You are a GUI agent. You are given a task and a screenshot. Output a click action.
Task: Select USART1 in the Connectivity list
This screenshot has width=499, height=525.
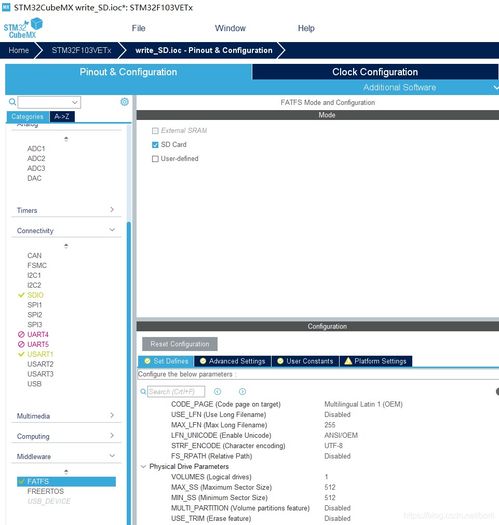point(40,354)
